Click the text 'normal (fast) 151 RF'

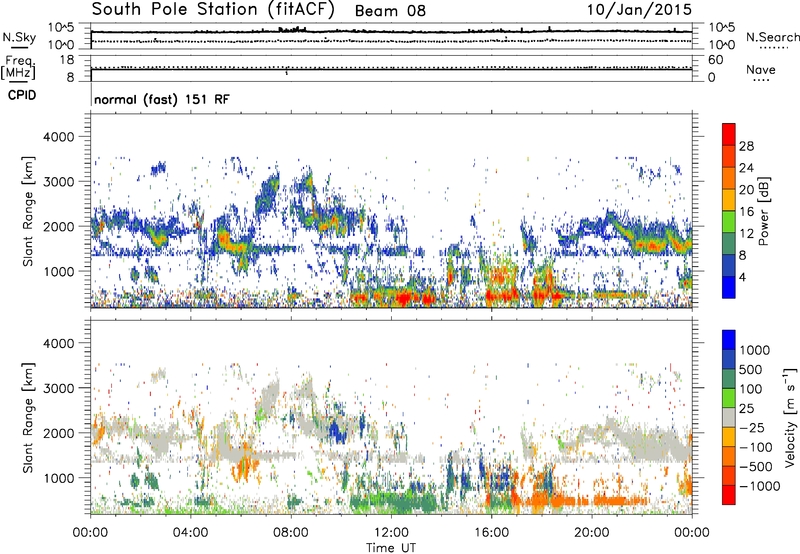tap(162, 99)
